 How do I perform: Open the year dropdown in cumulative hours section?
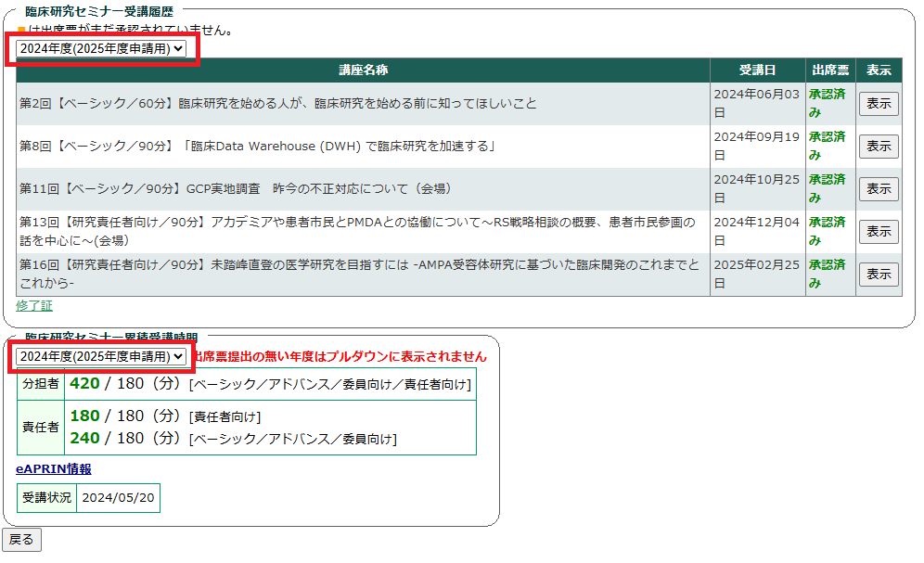pyautogui.click(x=101, y=356)
